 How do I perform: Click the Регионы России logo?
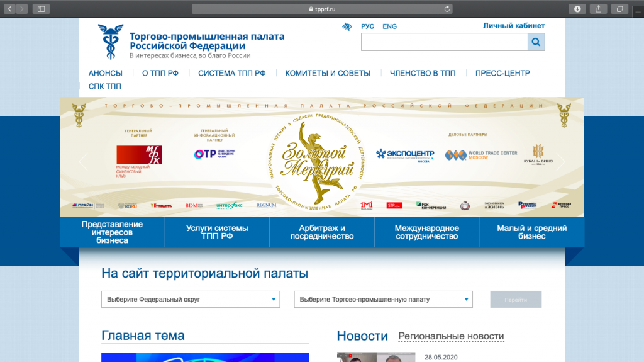pyautogui.click(x=528, y=205)
